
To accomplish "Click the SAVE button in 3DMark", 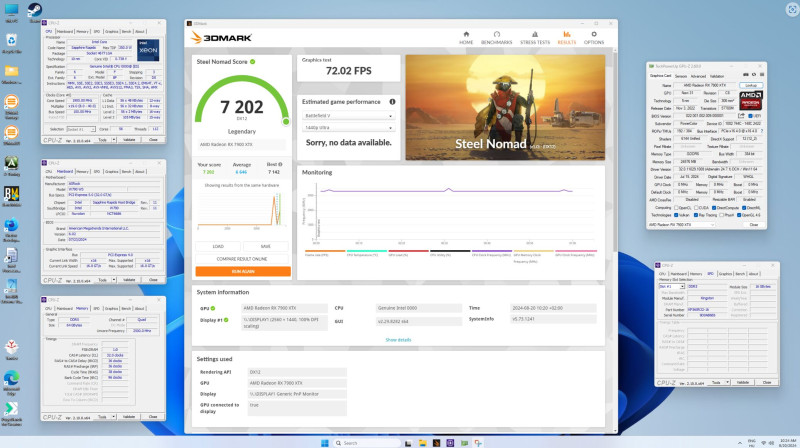I will coord(266,246).
